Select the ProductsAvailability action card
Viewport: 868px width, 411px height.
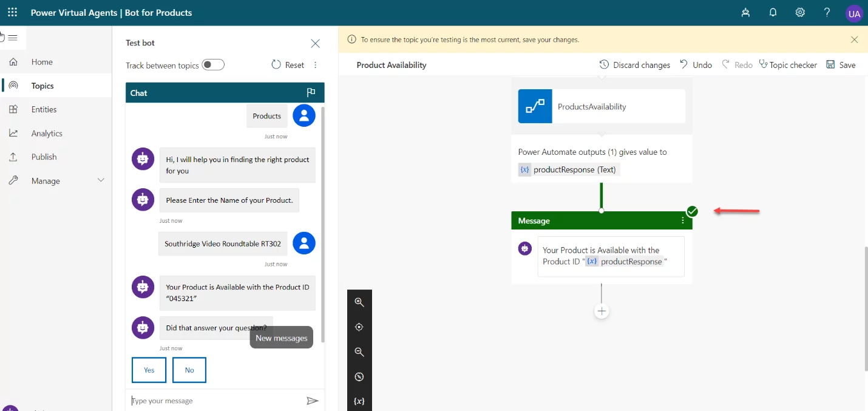(602, 106)
